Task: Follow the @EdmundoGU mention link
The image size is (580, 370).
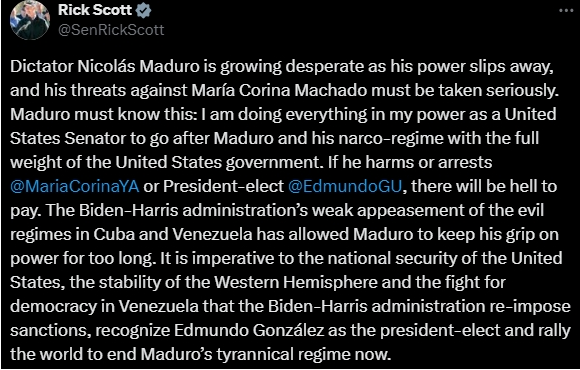Action: coord(344,186)
